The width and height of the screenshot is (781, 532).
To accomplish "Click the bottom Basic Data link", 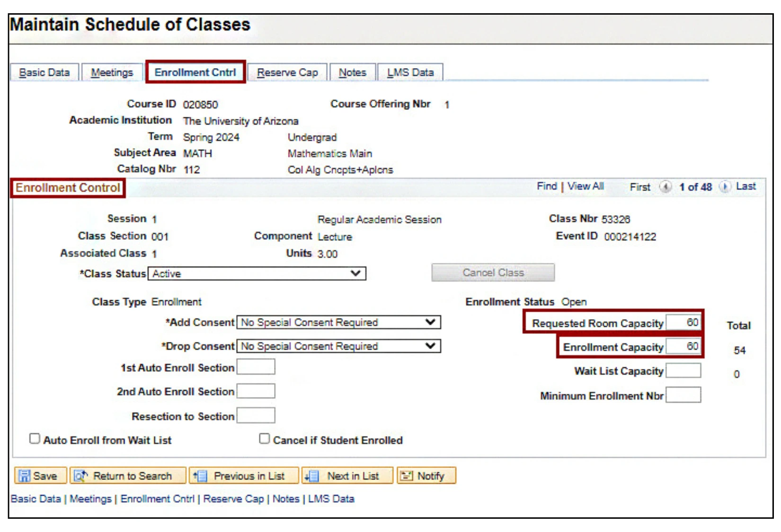I will click(36, 499).
